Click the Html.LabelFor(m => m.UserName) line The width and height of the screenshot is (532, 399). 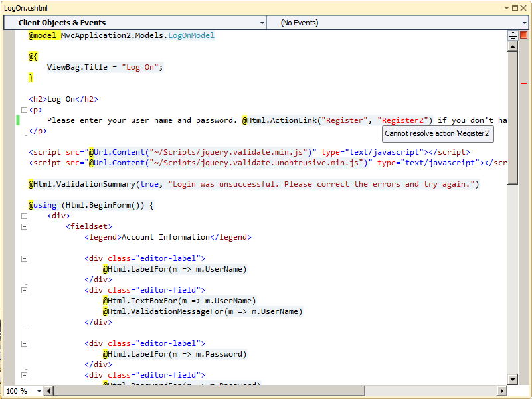tap(175, 269)
